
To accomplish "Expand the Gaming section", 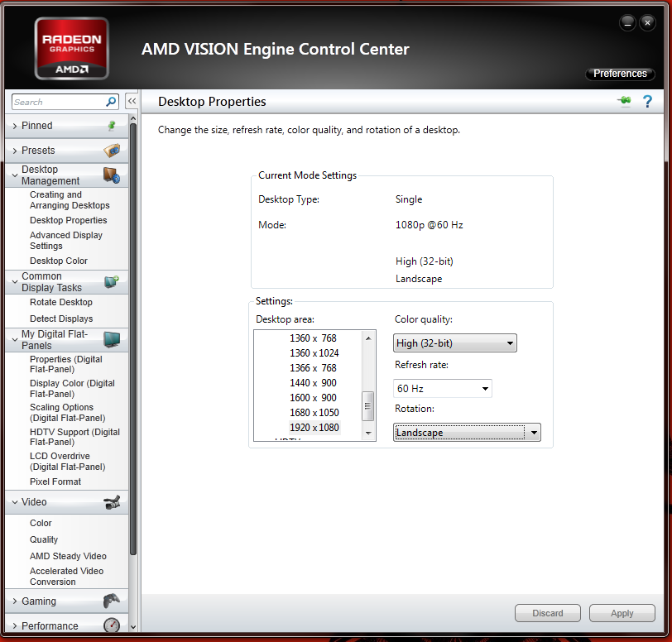I will (15, 601).
